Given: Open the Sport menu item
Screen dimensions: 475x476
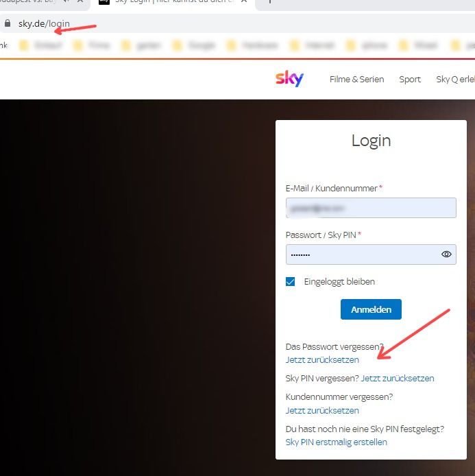Looking at the screenshot, I should (410, 80).
